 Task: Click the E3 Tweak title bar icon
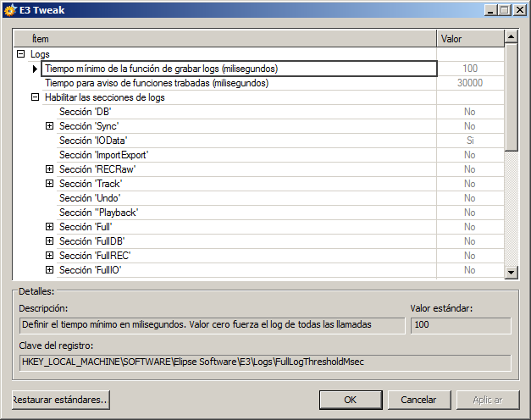click(10, 10)
